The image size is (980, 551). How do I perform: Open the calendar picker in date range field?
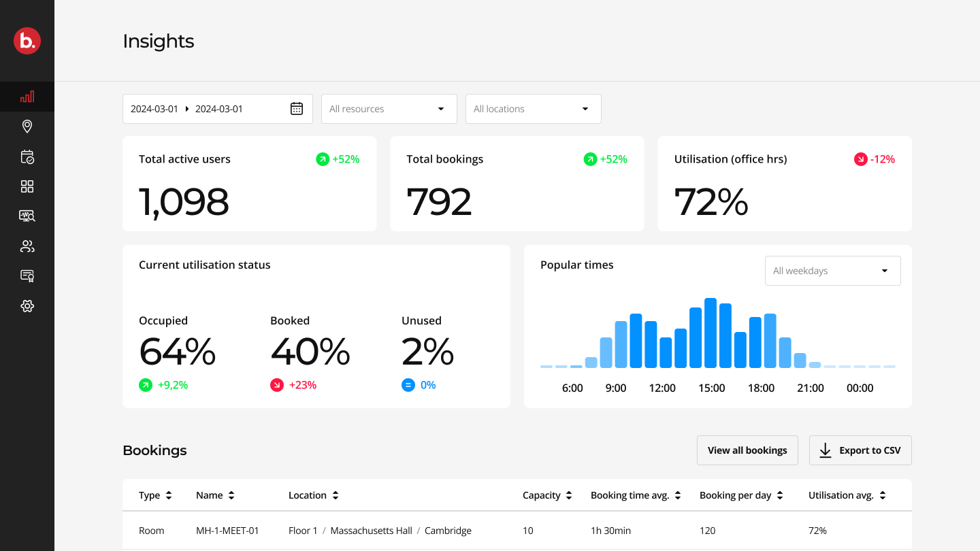tap(296, 108)
